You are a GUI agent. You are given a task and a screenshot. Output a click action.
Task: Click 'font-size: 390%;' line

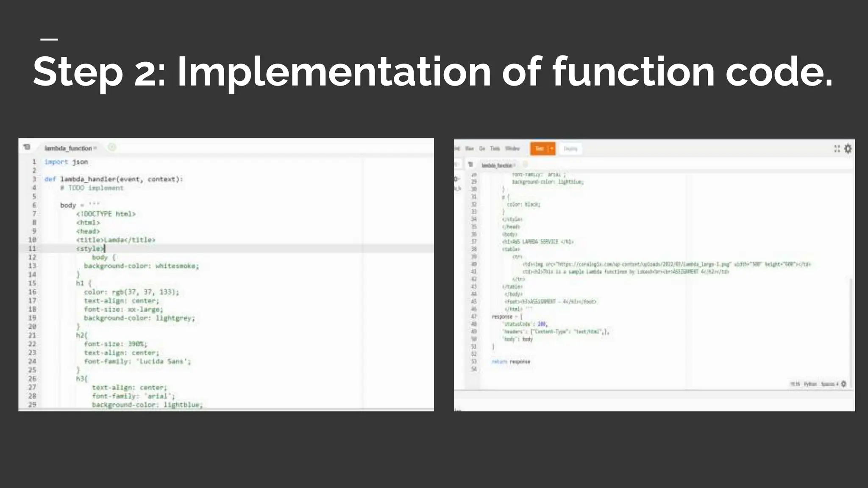coord(116,344)
